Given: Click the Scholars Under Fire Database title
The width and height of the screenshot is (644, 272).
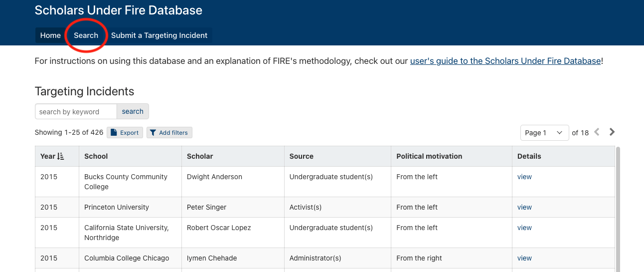Looking at the screenshot, I should [118, 10].
